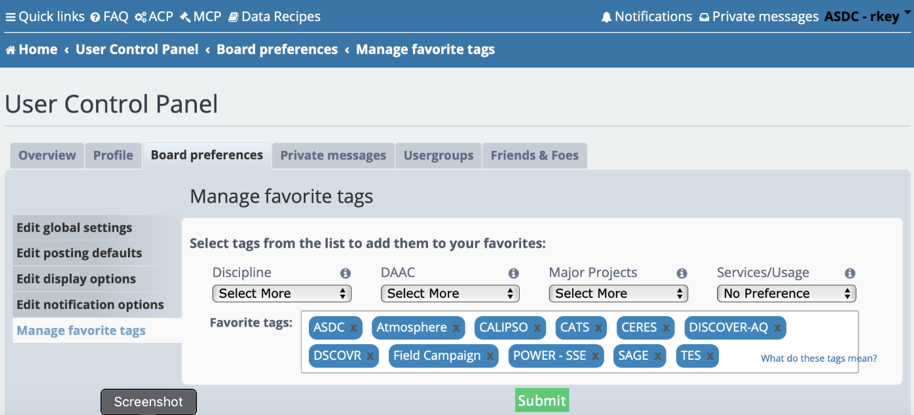Image resolution: width=914 pixels, height=415 pixels.
Task: Open the Discipline dropdown
Action: tap(281, 294)
